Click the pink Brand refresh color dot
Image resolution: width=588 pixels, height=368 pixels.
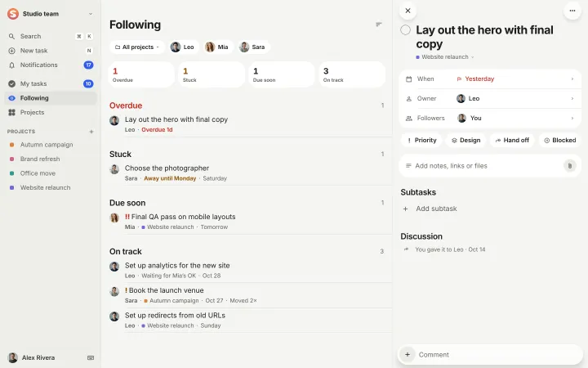[x=11, y=159]
